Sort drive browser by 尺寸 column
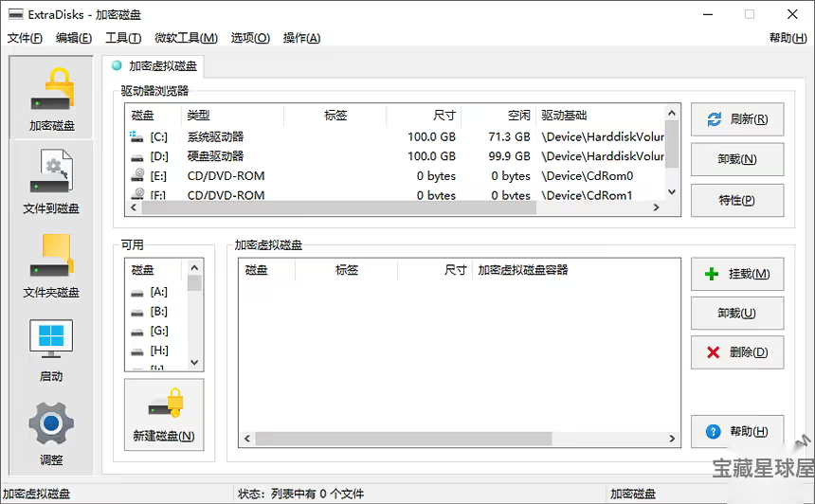The image size is (815, 504). pyautogui.click(x=424, y=116)
